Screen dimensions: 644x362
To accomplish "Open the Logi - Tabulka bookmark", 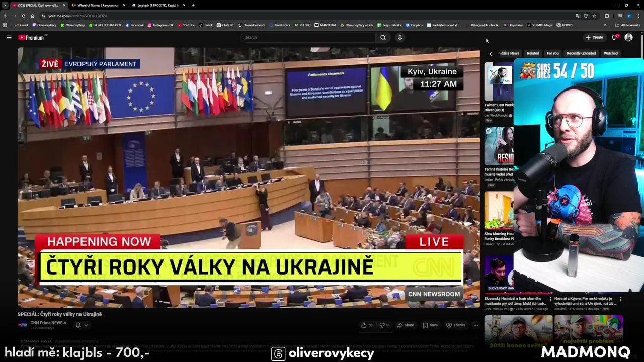I will pyautogui.click(x=389, y=25).
